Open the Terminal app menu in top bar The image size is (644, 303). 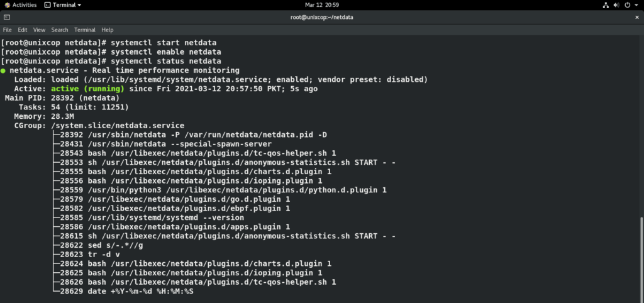point(63,5)
